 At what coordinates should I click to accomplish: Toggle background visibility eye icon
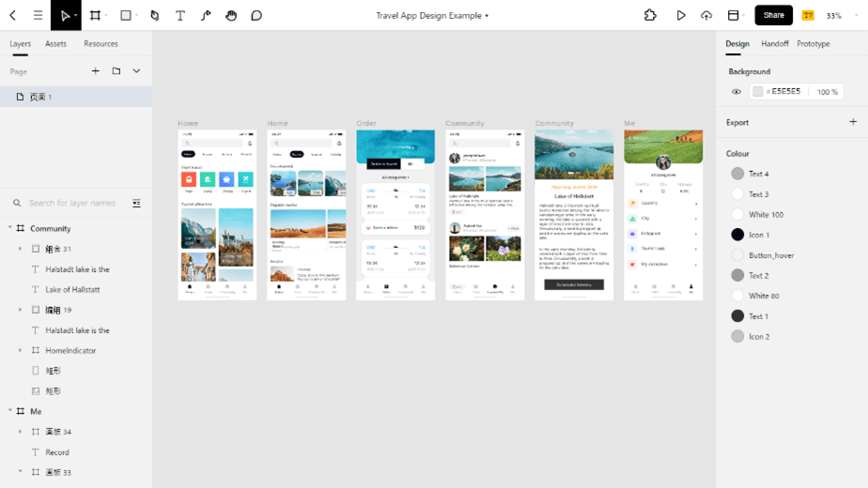(x=736, y=92)
